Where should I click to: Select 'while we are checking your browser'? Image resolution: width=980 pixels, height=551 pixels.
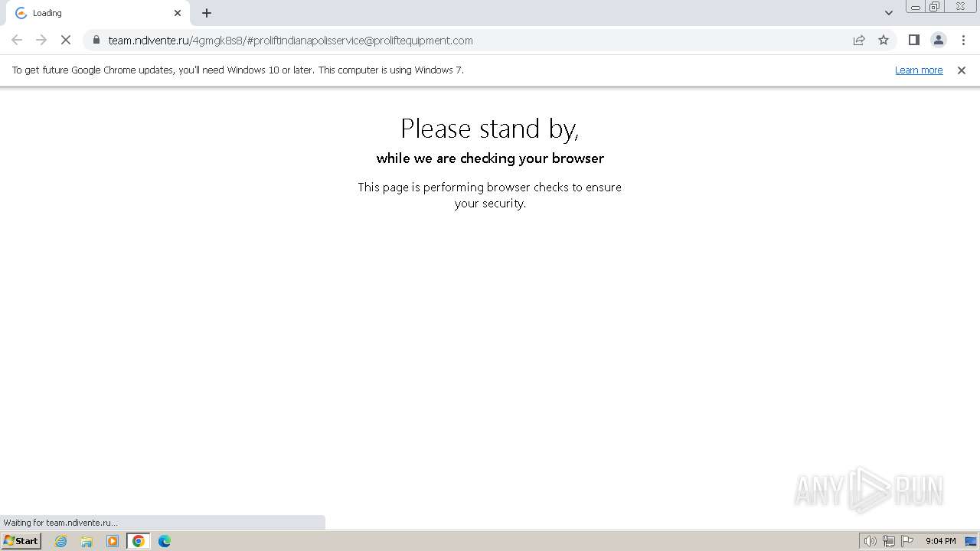[490, 158]
